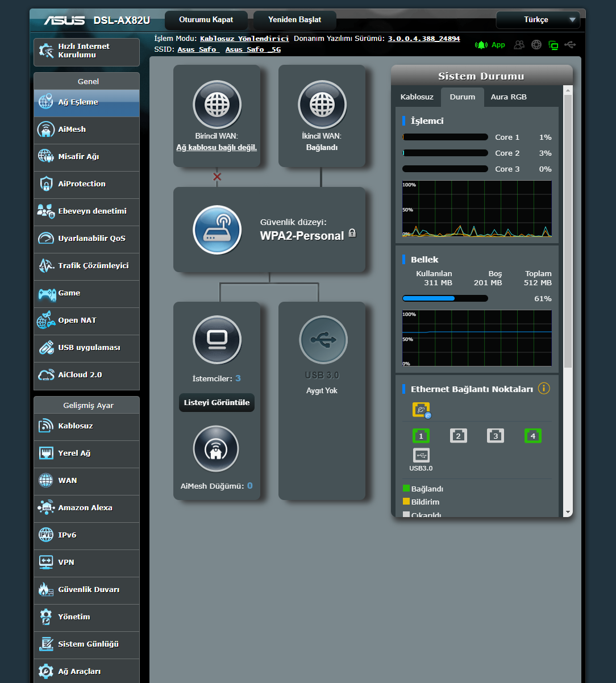616x683 pixels.
Task: Click the green network monitors status icon
Action: pyautogui.click(x=553, y=45)
